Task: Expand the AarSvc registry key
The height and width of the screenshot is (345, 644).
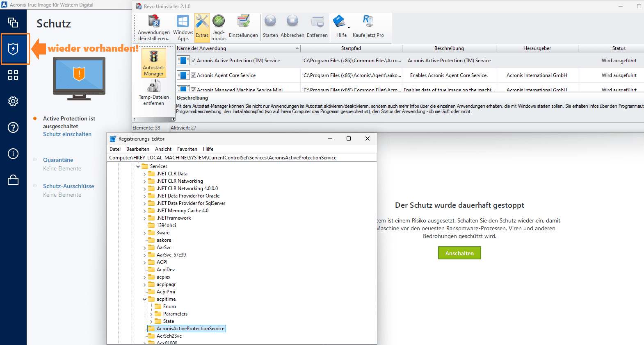Action: click(144, 248)
